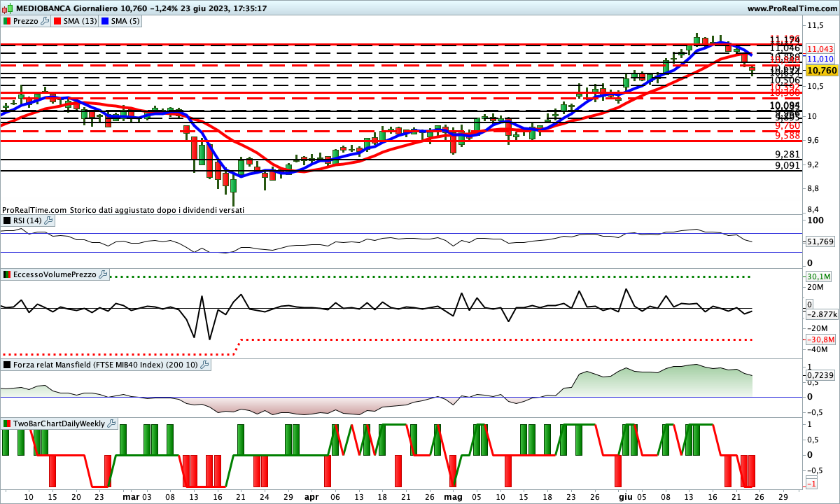This screenshot has width=840, height=504.
Task: Click the Forza relat Mansfield black swatch
Action: tap(7, 365)
